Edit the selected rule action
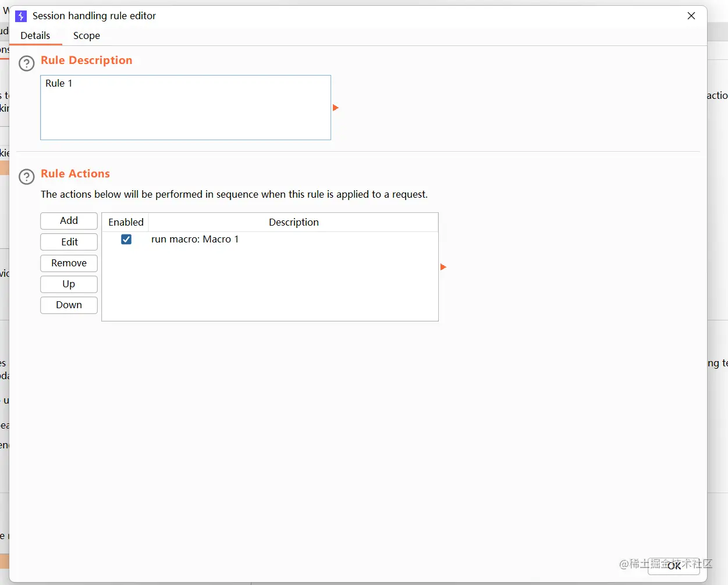 click(69, 242)
